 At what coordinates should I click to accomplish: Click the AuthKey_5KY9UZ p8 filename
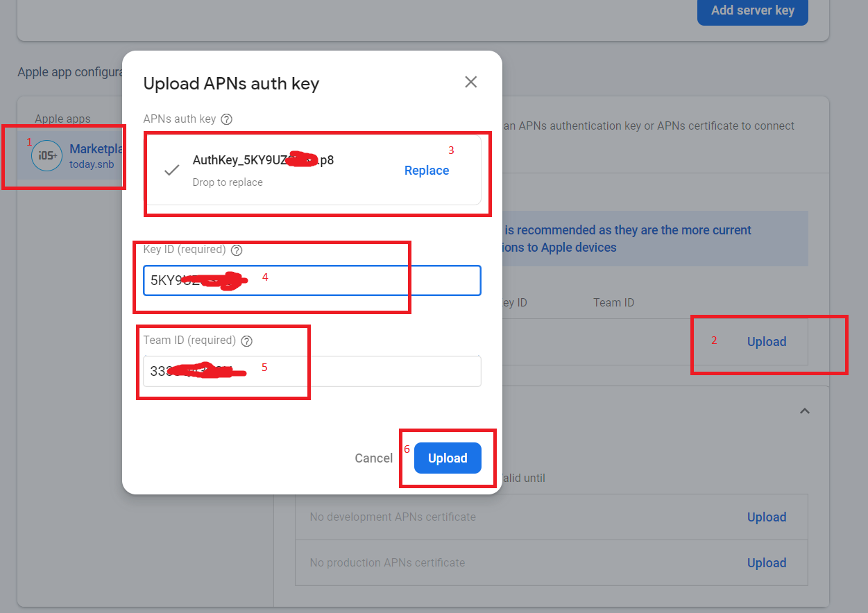click(263, 159)
